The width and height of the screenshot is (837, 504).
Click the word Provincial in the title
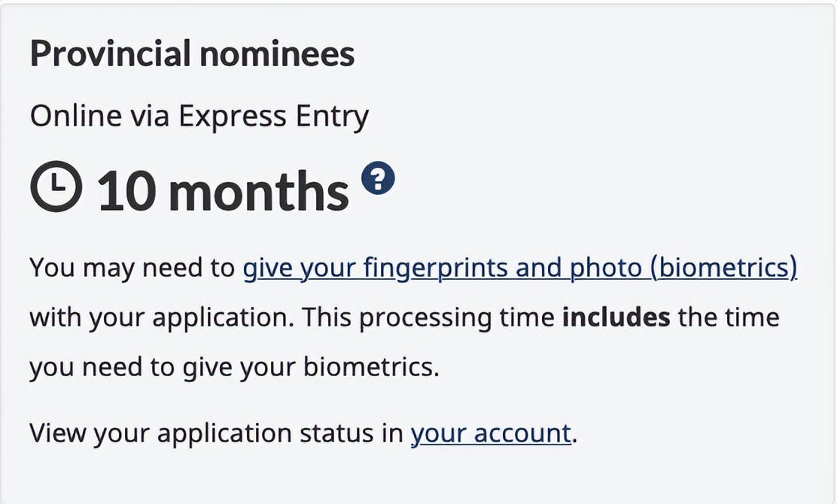click(x=110, y=53)
